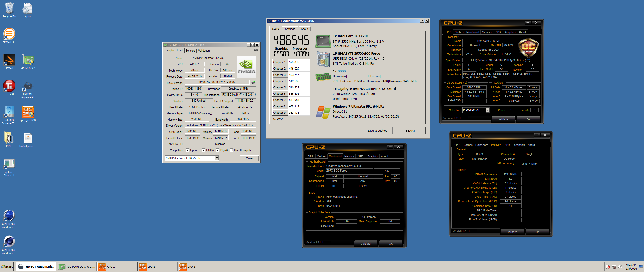The height and width of the screenshot is (272, 644).
Task: Click the network icon in system tray
Action: click(614, 267)
